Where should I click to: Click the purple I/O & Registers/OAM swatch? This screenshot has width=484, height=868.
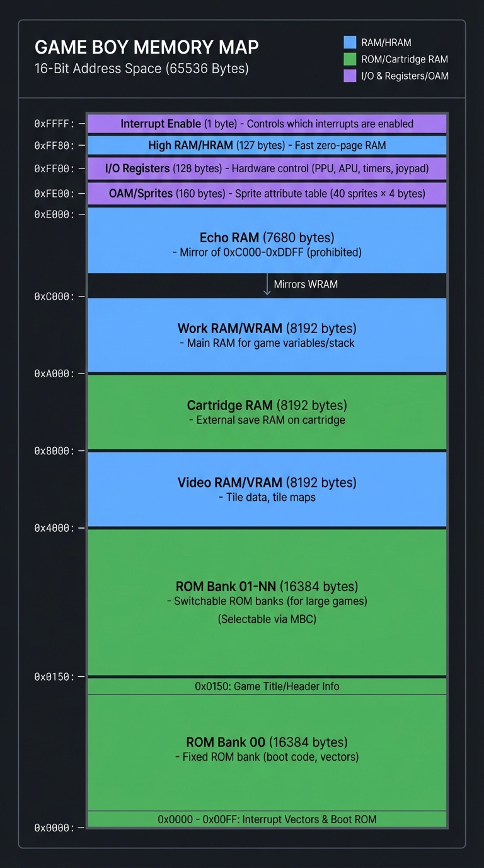click(x=350, y=76)
